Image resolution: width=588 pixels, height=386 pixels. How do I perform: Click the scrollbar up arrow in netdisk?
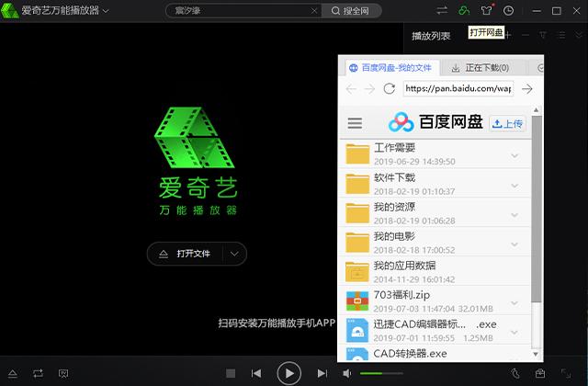pyautogui.click(x=537, y=110)
